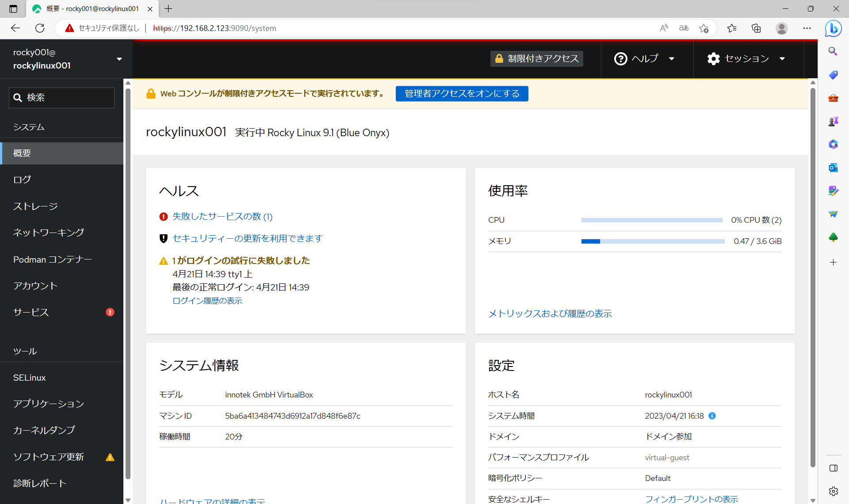Click the Outlook icon in the Edge sidebar
849x504 pixels.
point(833,168)
